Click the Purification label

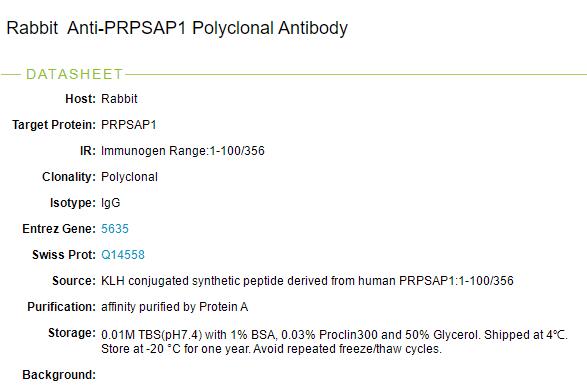62,307
